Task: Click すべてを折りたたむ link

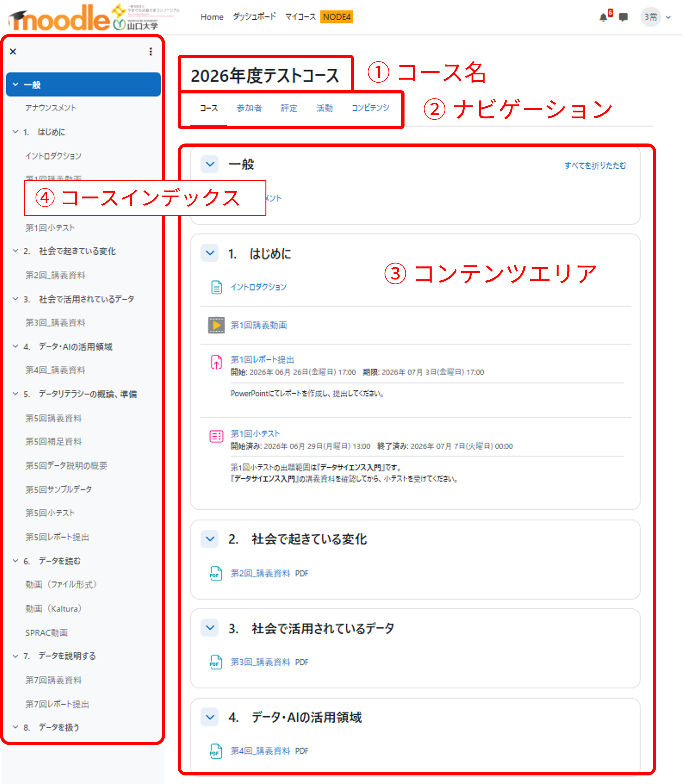Action: 595,166
